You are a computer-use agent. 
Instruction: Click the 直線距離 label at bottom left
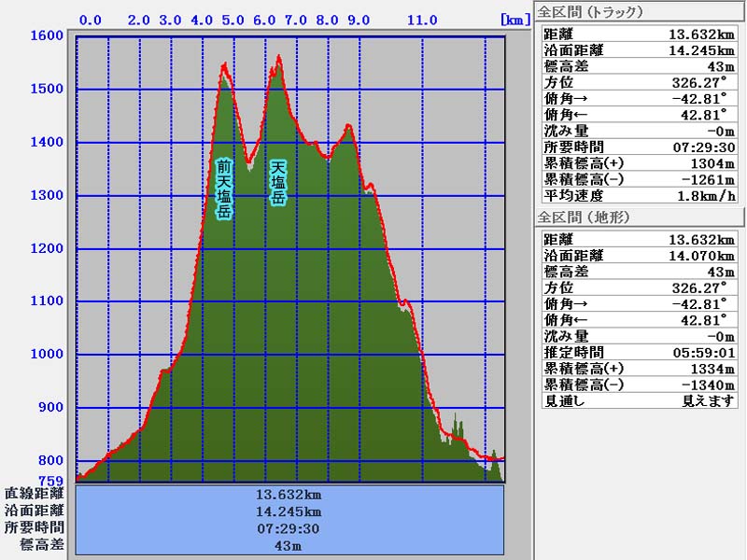[x=35, y=493]
